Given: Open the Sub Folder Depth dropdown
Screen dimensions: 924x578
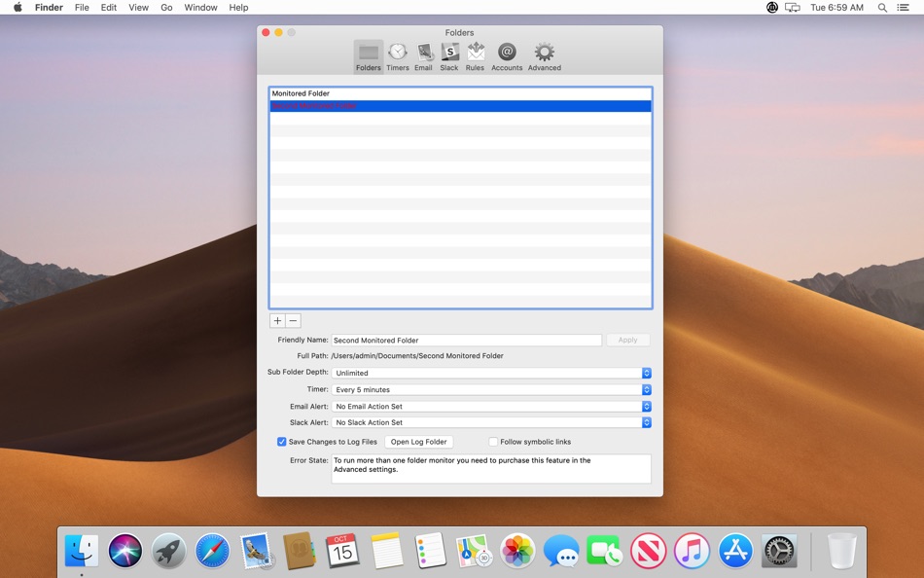Looking at the screenshot, I should [x=491, y=374].
